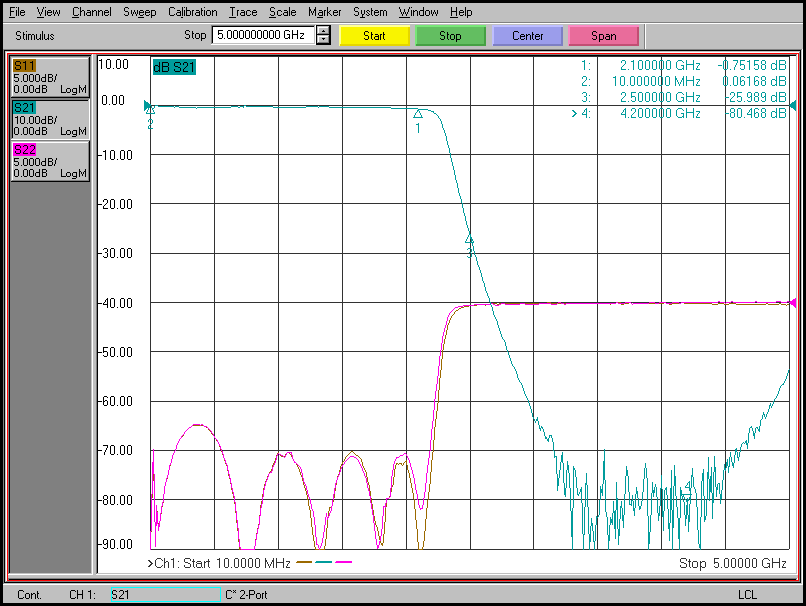Click the S21 field in status bar

(166, 595)
